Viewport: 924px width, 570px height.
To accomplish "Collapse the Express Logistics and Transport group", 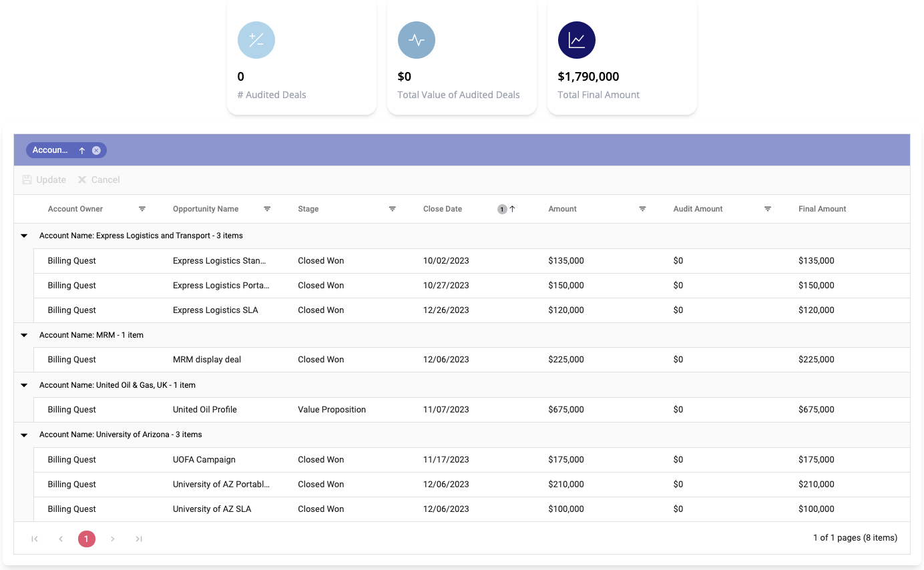I will pos(24,236).
